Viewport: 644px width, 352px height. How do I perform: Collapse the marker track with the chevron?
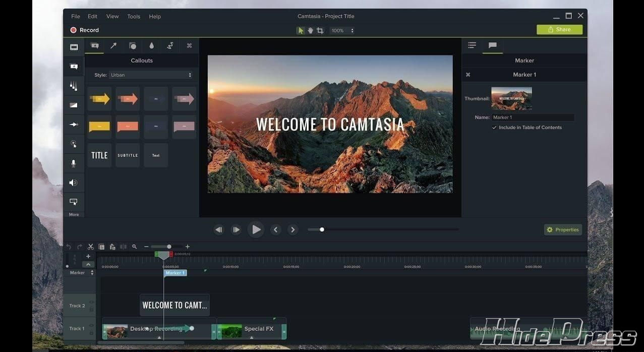(x=88, y=264)
